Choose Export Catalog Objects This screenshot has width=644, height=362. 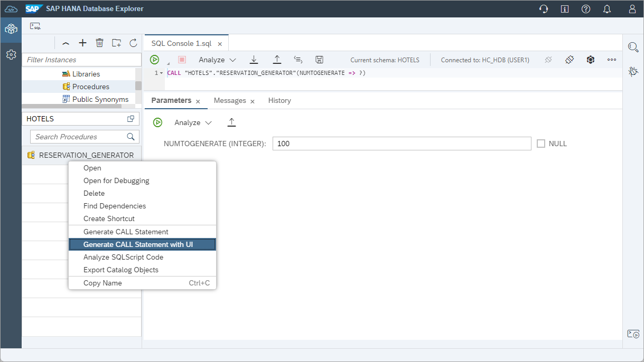pyautogui.click(x=142, y=270)
